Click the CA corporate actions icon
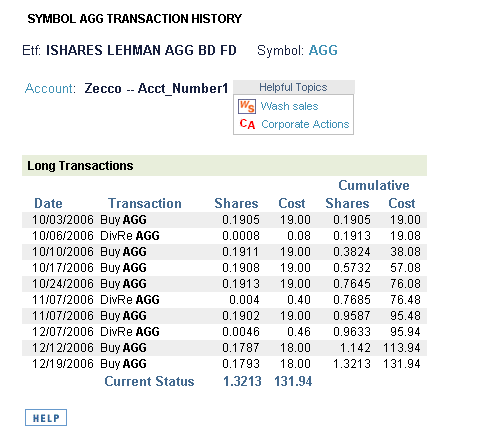497x446 pixels. 247,124
